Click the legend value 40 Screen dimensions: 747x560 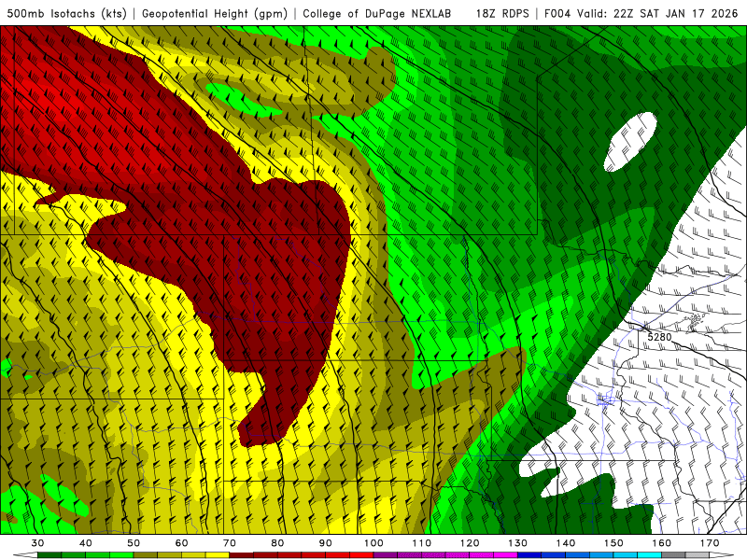pyautogui.click(x=86, y=543)
